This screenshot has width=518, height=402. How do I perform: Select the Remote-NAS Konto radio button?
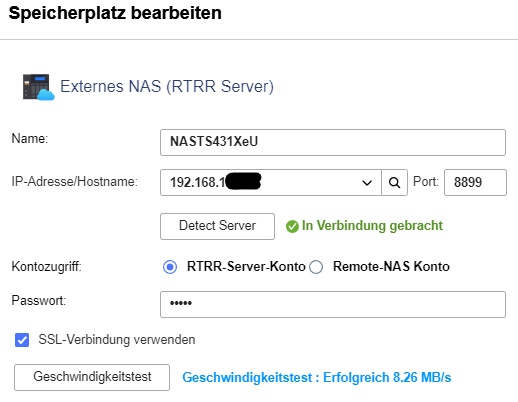[x=316, y=267]
